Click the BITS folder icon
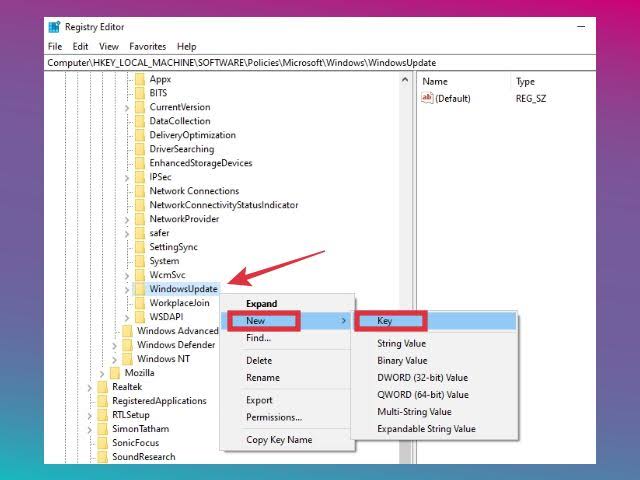The width and height of the screenshot is (640, 480). coord(140,93)
